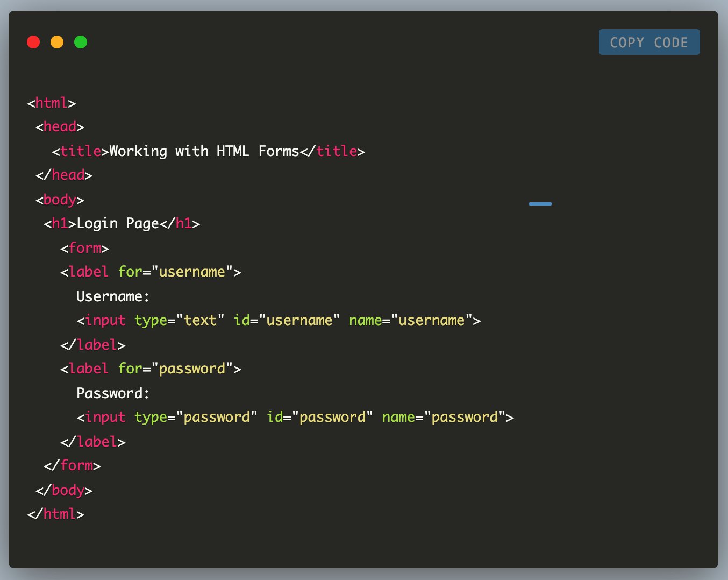Click the opening <form> tag
The image size is (728, 580).
[x=84, y=248]
